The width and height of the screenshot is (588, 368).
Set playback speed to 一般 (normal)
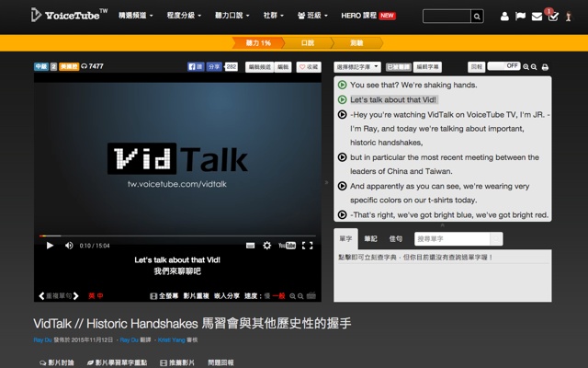pyautogui.click(x=278, y=296)
